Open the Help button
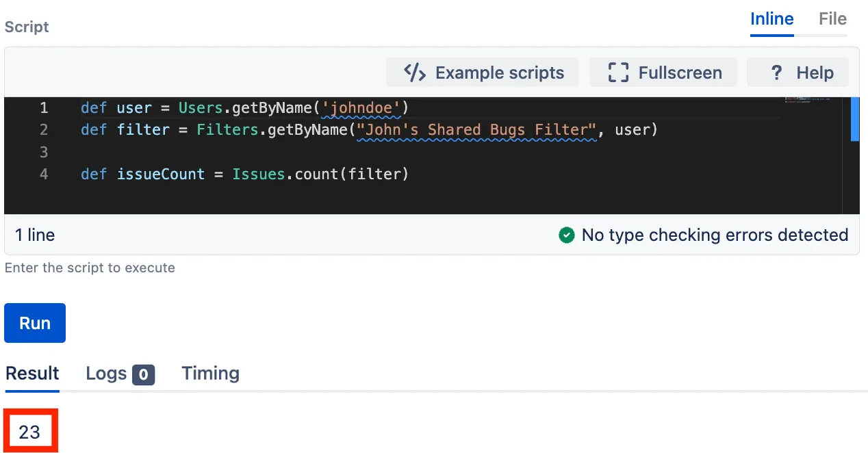Viewport: 868px width, 453px height. coord(798,73)
